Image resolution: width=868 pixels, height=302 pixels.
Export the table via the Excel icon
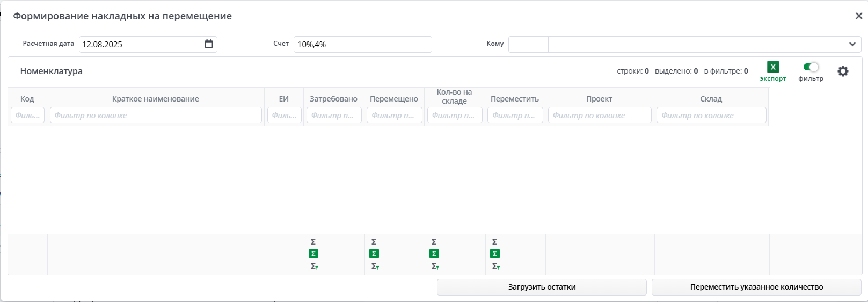coord(773,67)
